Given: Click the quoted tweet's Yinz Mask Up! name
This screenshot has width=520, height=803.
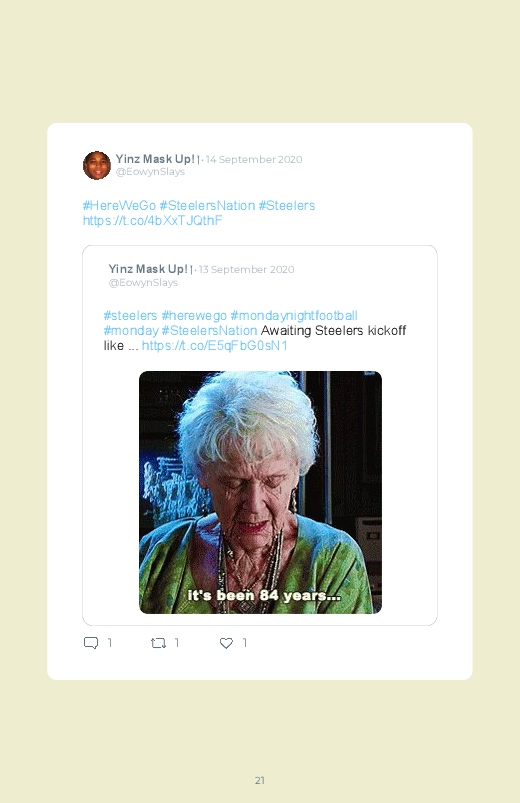Looking at the screenshot, I should pos(148,269).
